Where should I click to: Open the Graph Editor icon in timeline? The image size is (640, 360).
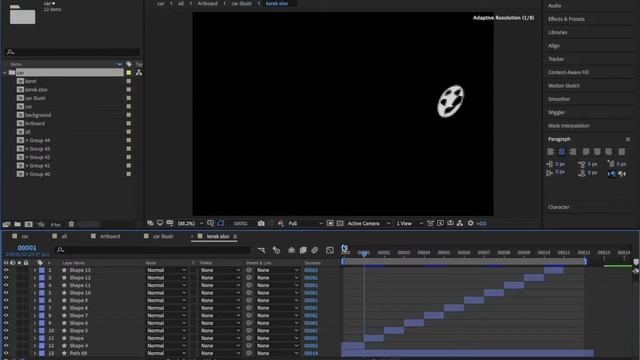(x=330, y=250)
